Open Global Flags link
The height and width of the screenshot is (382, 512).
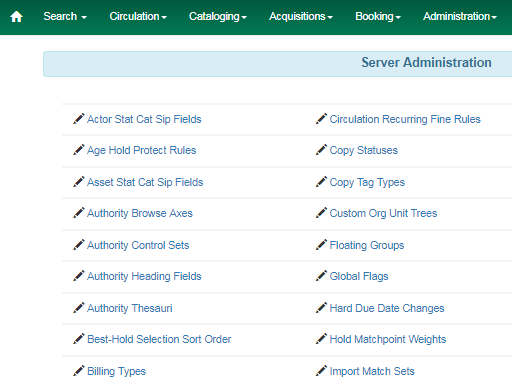pyautogui.click(x=359, y=276)
